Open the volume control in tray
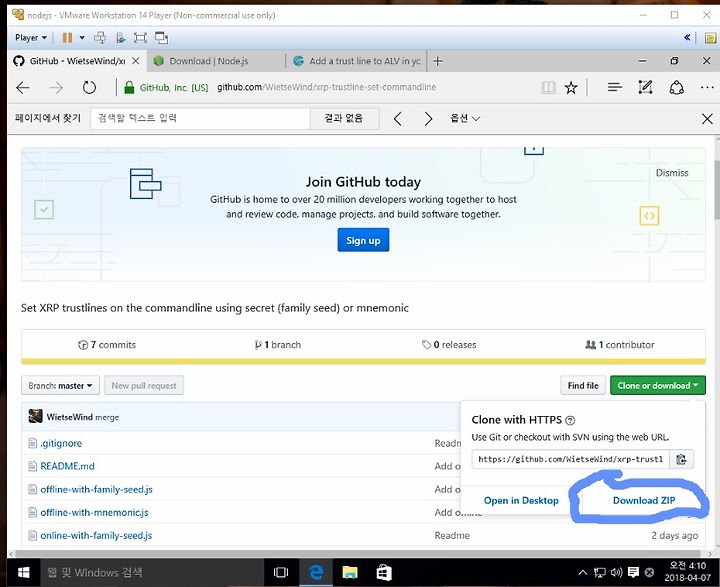Viewport: 720px width, 587px height. pos(616,572)
